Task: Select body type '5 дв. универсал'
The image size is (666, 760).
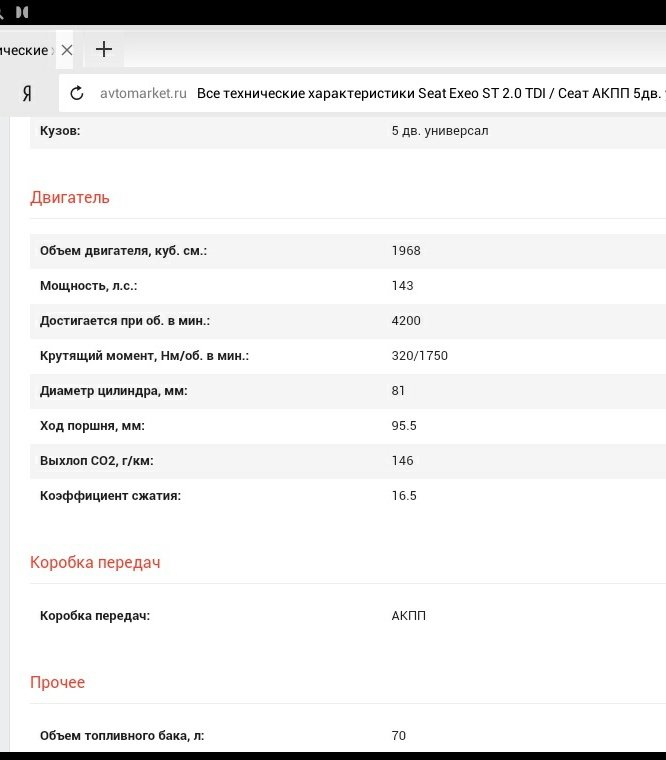Action: click(440, 131)
